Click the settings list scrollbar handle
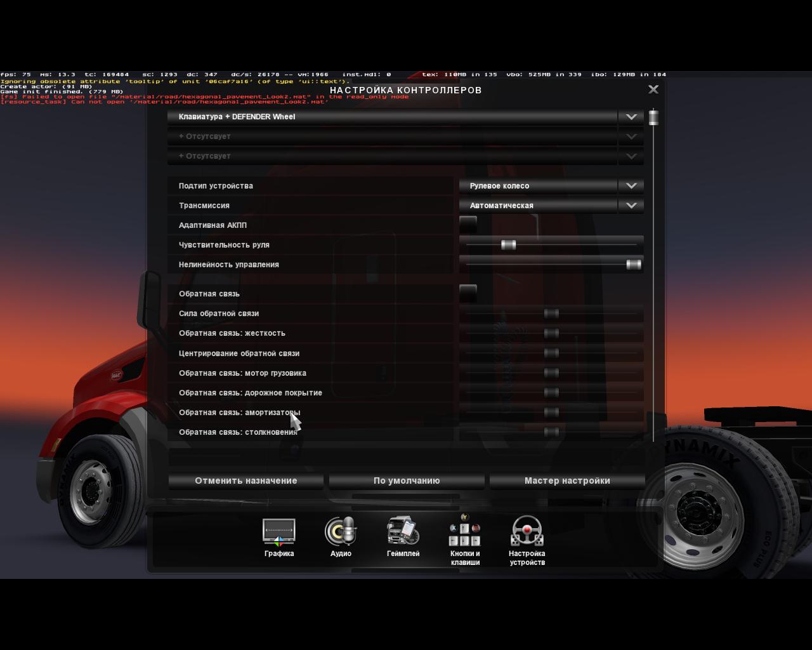The height and width of the screenshot is (650, 812). 653,117
